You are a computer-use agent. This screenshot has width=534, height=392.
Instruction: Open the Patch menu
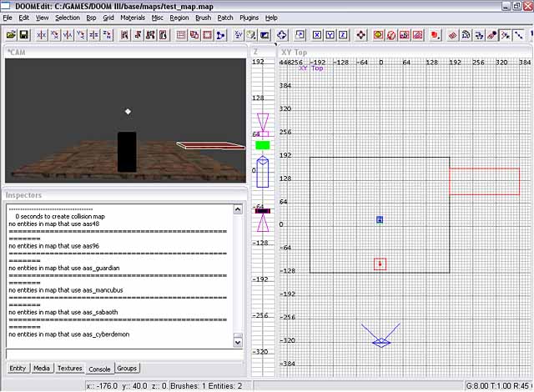point(225,18)
